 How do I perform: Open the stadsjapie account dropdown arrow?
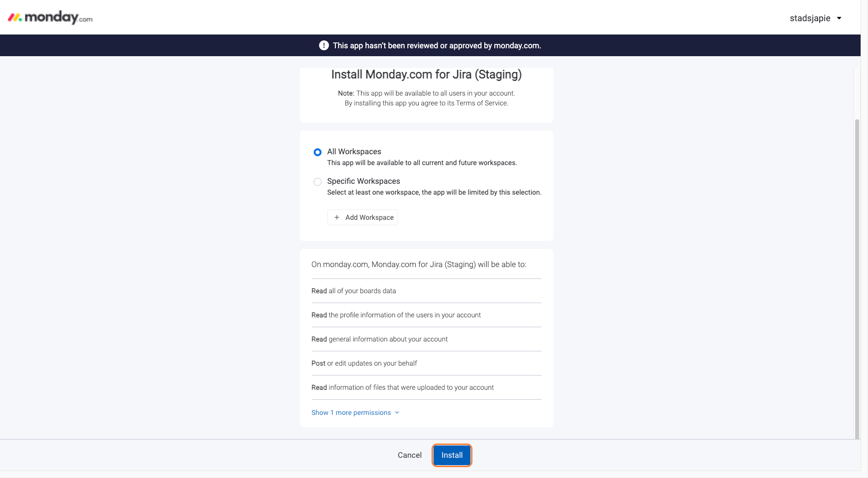839,18
